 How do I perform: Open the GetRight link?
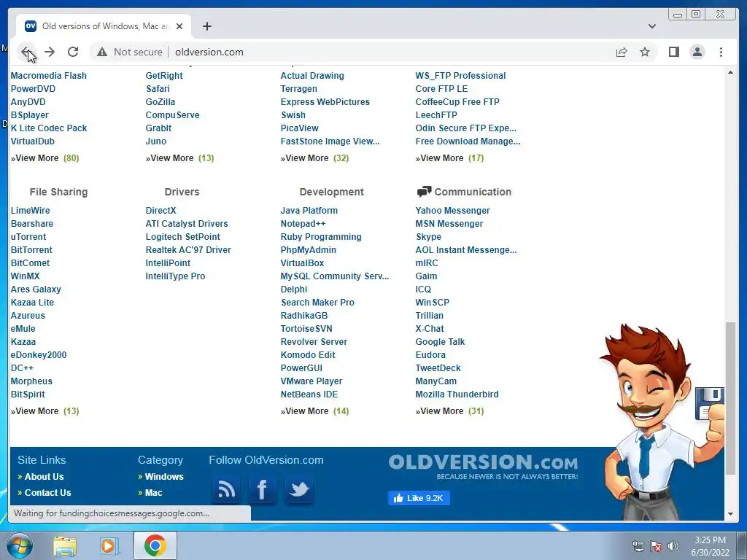164,76
